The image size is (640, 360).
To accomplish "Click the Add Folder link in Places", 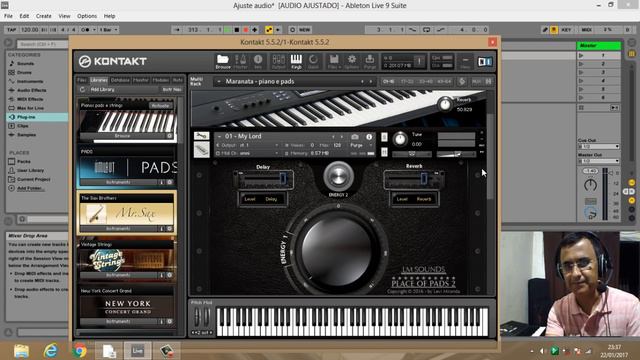I will [x=31, y=188].
